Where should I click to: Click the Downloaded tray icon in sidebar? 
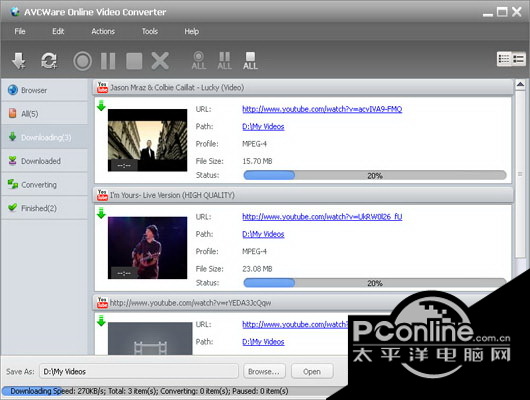[x=13, y=160]
